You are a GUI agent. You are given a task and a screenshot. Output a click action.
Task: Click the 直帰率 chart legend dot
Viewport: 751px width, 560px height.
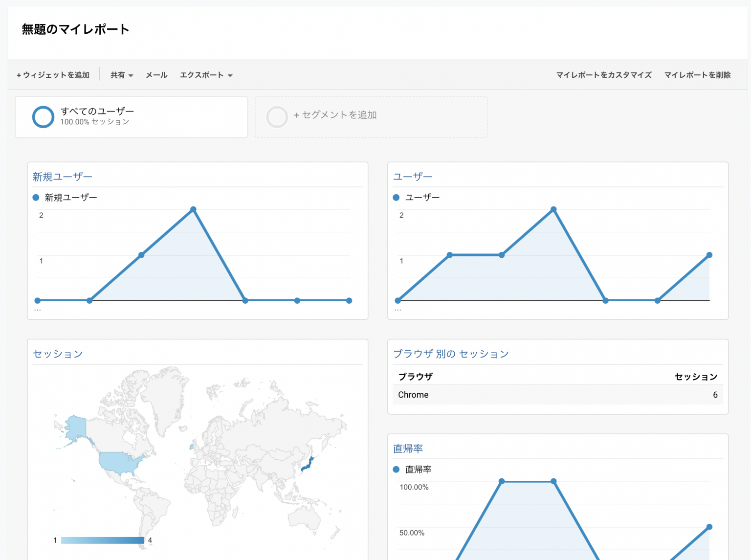click(x=396, y=470)
